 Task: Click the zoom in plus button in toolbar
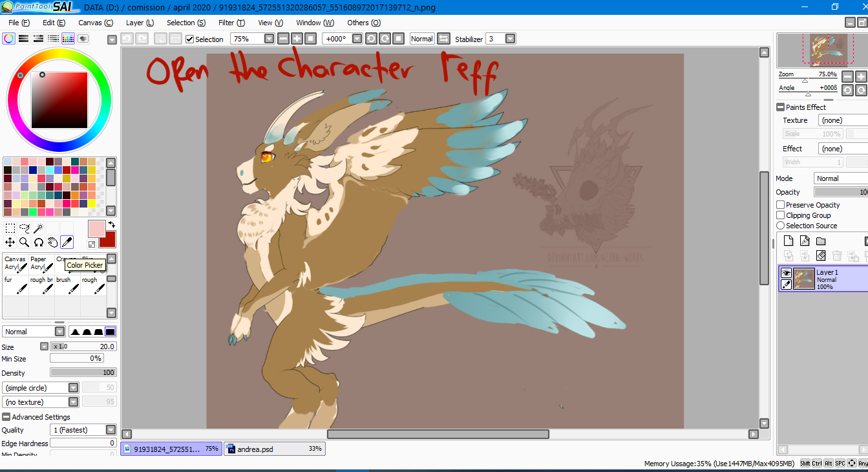[297, 39]
